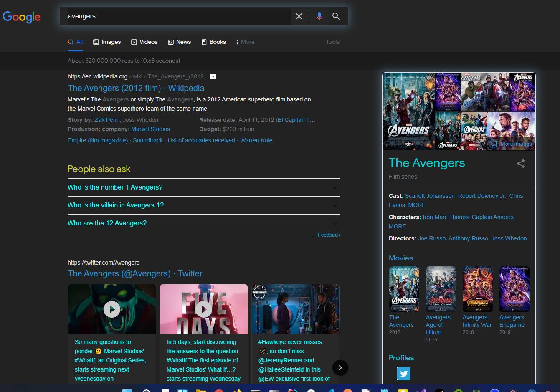The image size is (560, 392).
Task: Open the Warren Kole link
Action: coord(256,140)
